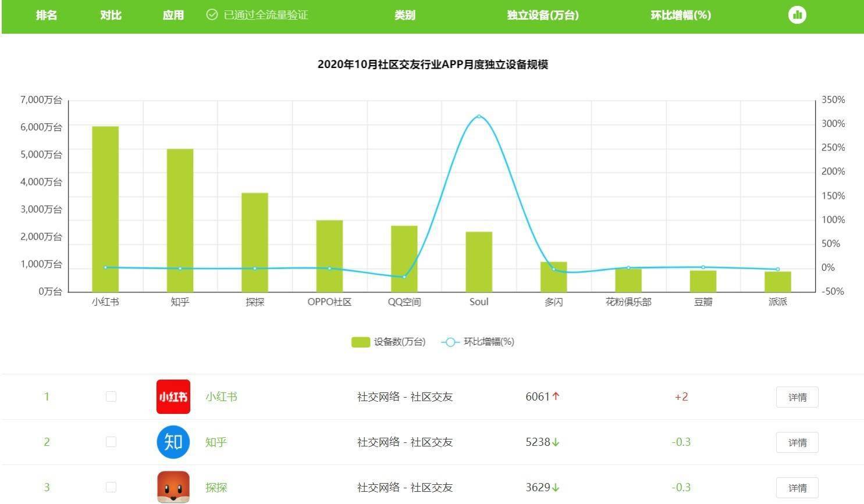This screenshot has height=504, width=864.
Task: Sort by 独立设备(万台) column header
Action: (x=542, y=15)
